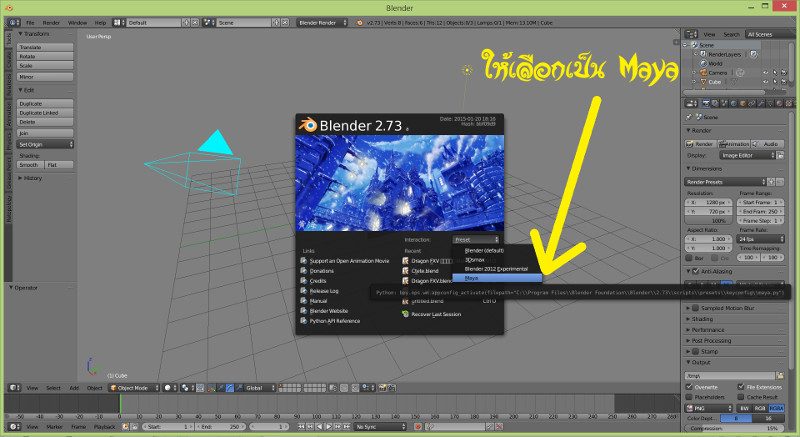Select Maya in the interaction preset list
The image size is (800, 437).
pos(497,278)
